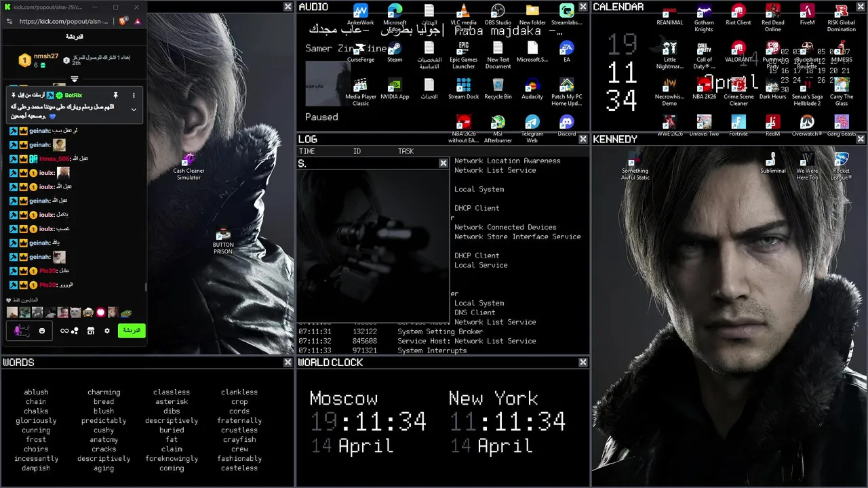Launch the EA app shortcut
The width and height of the screenshot is (868, 488).
(x=567, y=52)
